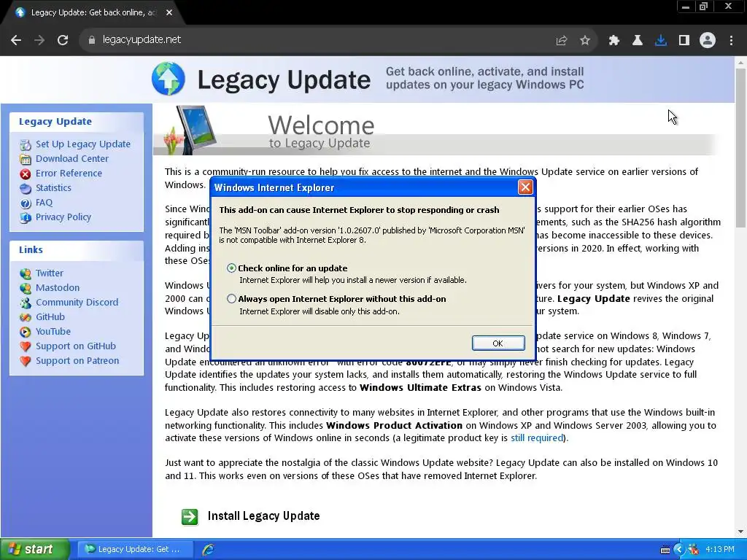The width and height of the screenshot is (747, 560).
Task: Select the Legacy Update tab
Action: pyautogui.click(x=93, y=13)
